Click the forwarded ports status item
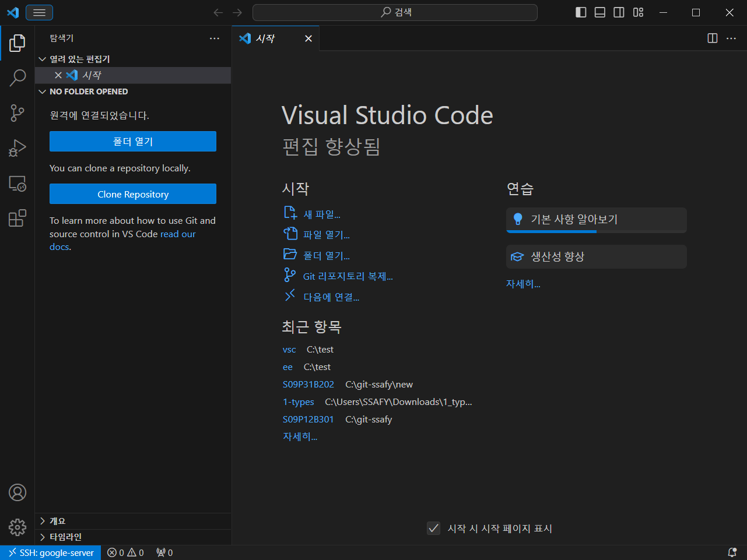The height and width of the screenshot is (560, 747). pos(164,553)
